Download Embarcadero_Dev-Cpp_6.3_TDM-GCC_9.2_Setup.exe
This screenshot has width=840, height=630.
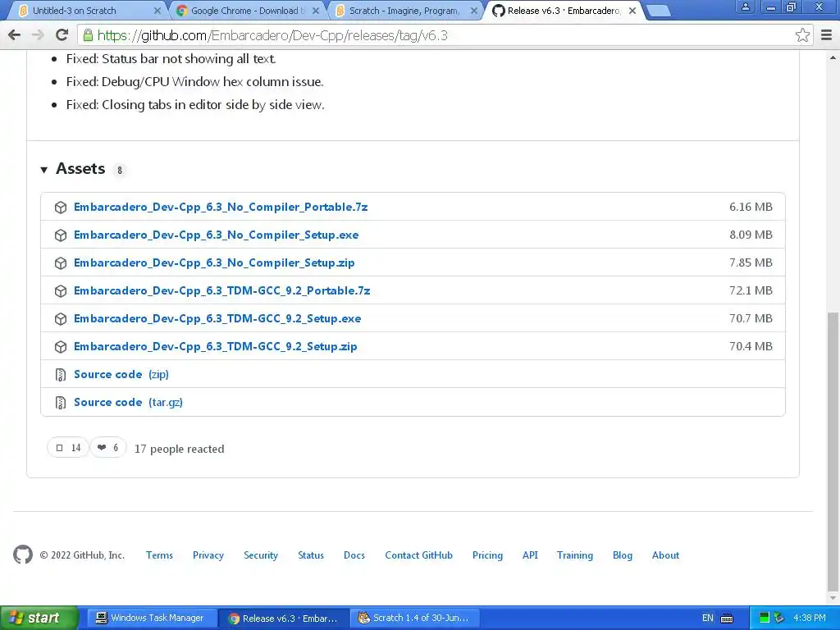pyautogui.click(x=217, y=319)
